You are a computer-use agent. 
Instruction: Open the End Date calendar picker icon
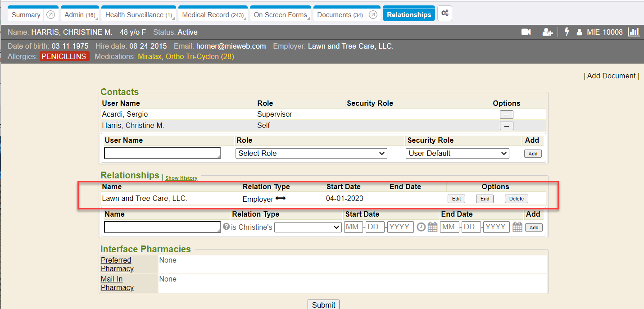(x=517, y=227)
